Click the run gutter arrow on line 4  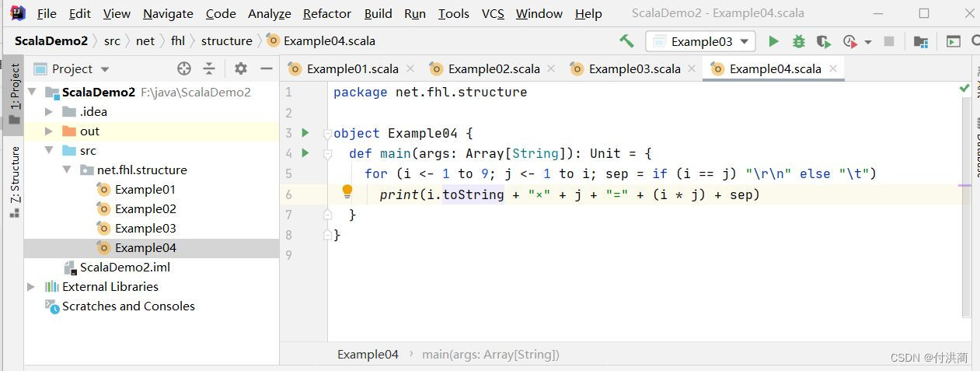coord(305,153)
